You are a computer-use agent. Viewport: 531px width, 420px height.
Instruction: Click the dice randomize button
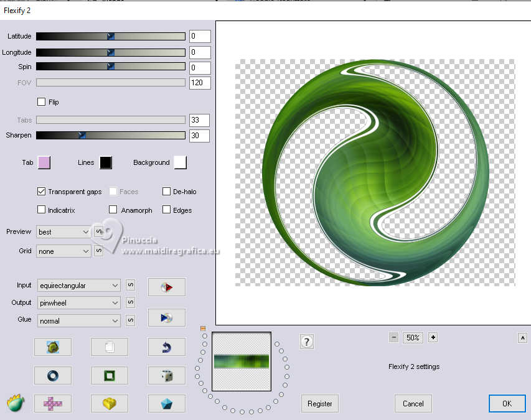167,375
